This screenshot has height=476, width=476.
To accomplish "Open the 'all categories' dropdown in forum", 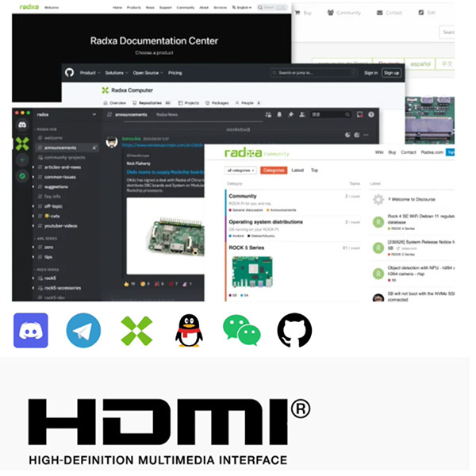I will coord(240,171).
